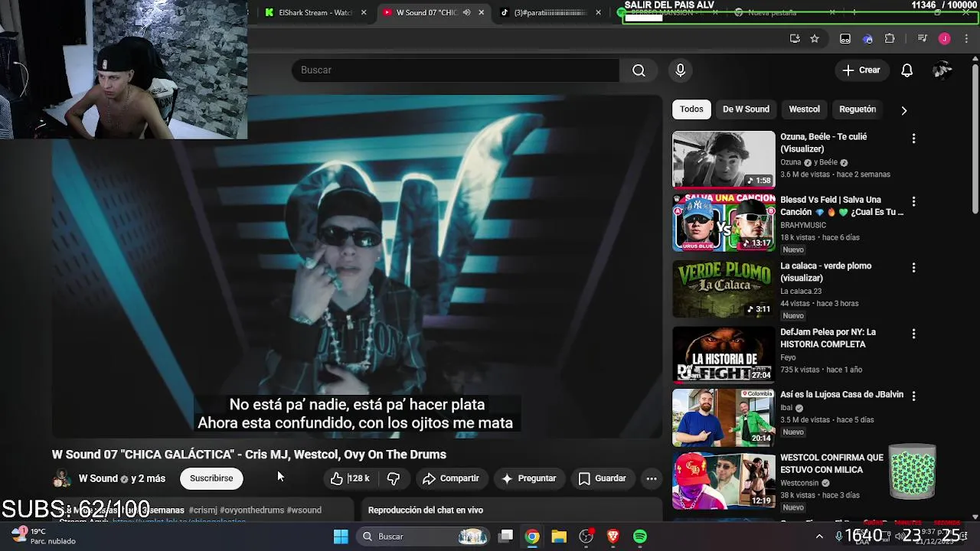The width and height of the screenshot is (980, 551).
Task: Open File Explorer from taskbar
Action: [559, 536]
